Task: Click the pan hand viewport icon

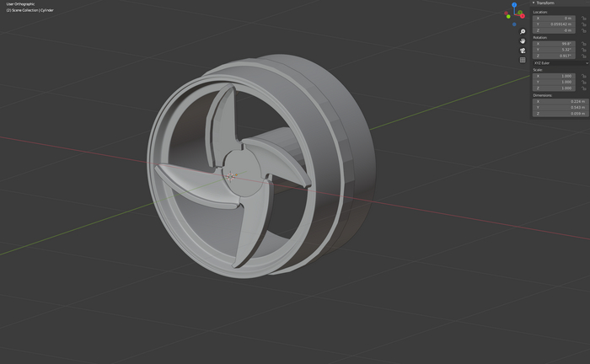Action: pyautogui.click(x=523, y=41)
